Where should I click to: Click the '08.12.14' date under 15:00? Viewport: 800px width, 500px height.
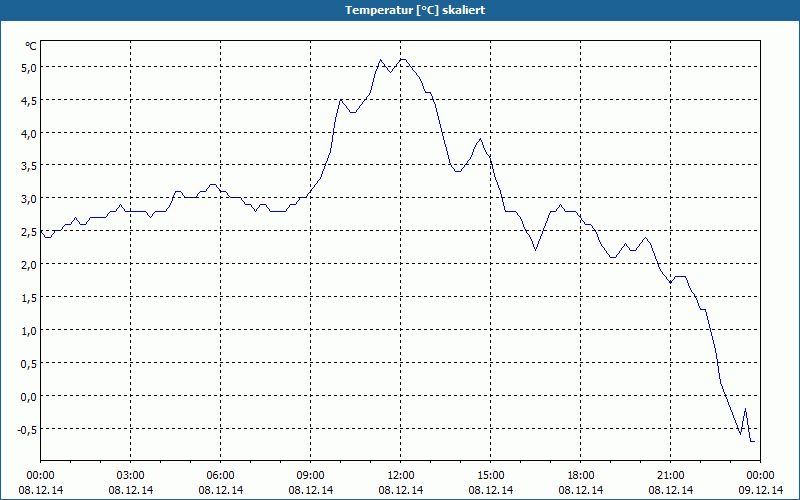[x=491, y=490]
